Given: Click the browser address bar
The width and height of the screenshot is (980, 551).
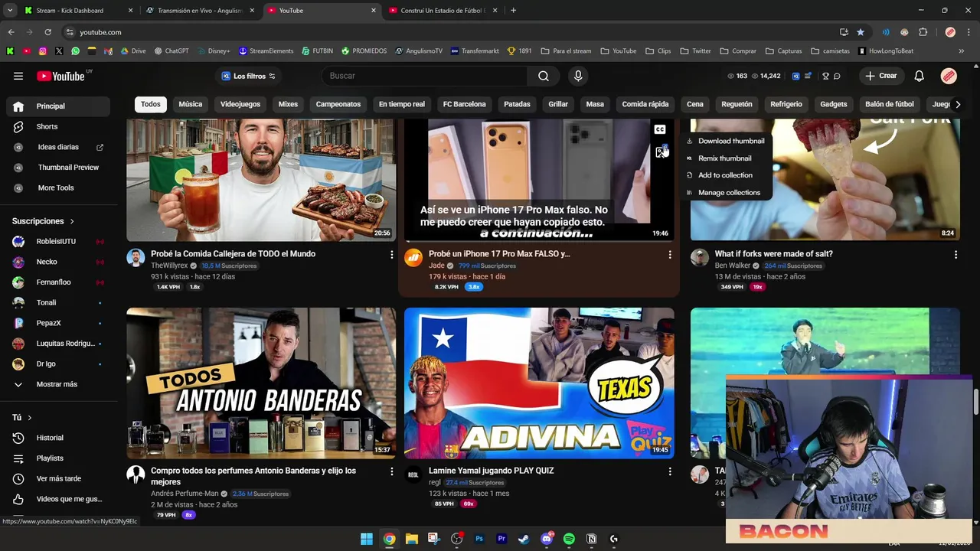Looking at the screenshot, I should [452, 32].
